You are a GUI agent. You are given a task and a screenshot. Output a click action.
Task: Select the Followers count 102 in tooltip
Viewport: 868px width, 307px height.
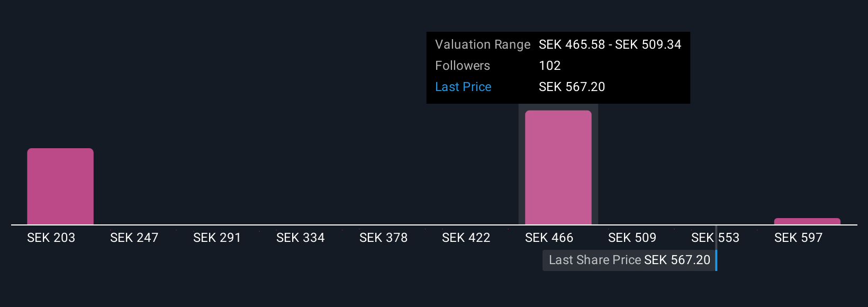point(549,66)
